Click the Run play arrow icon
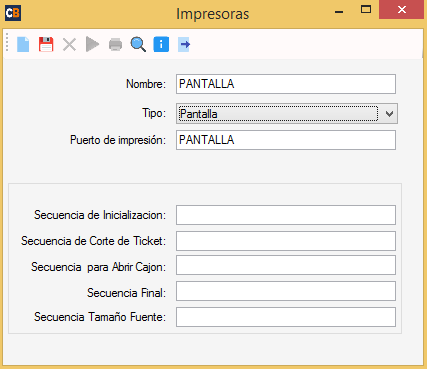 point(92,44)
